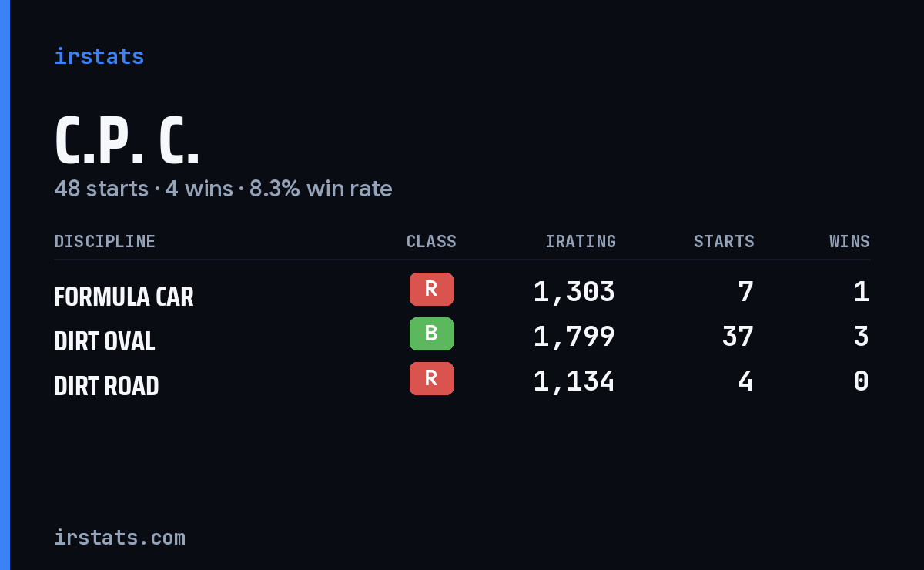Click the 1,303 iRating value
Viewport: 924px width, 570px height.
coord(574,292)
